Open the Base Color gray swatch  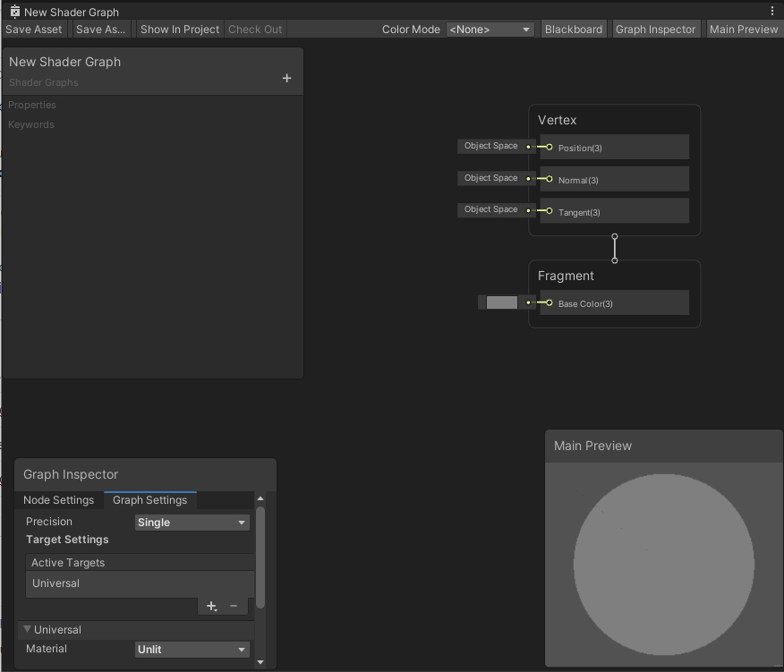click(x=501, y=302)
